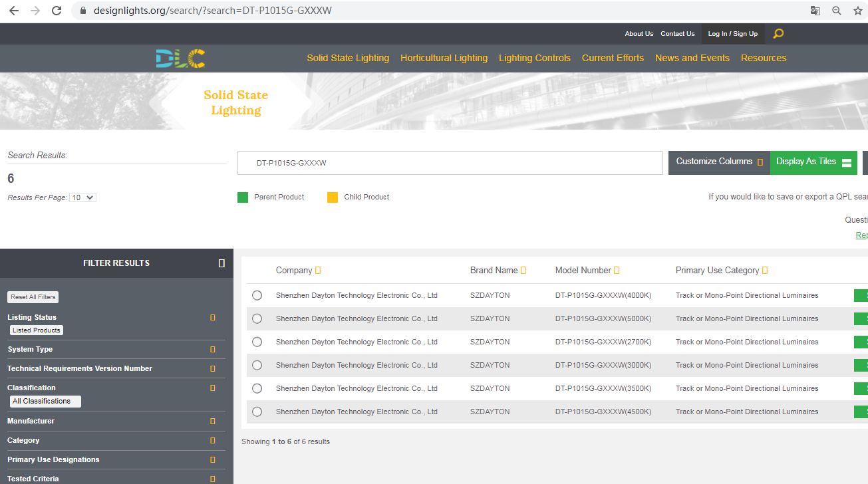This screenshot has width=868, height=484.
Task: Expand the Technical Requirements Version Number filter
Action: (x=213, y=369)
